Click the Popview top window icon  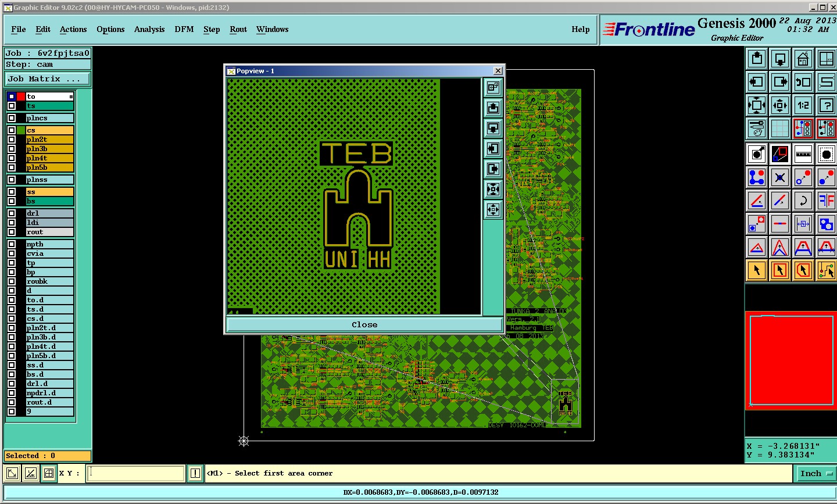493,88
